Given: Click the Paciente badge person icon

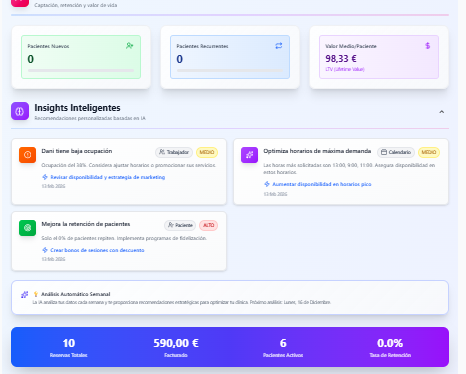Looking at the screenshot, I should pyautogui.click(x=171, y=225).
